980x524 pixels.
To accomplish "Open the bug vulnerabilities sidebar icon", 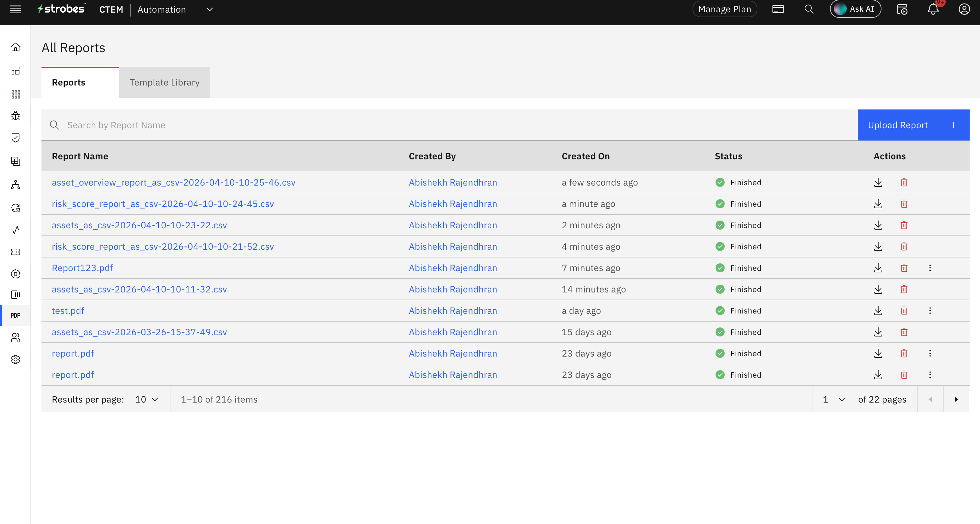I will pos(16,116).
